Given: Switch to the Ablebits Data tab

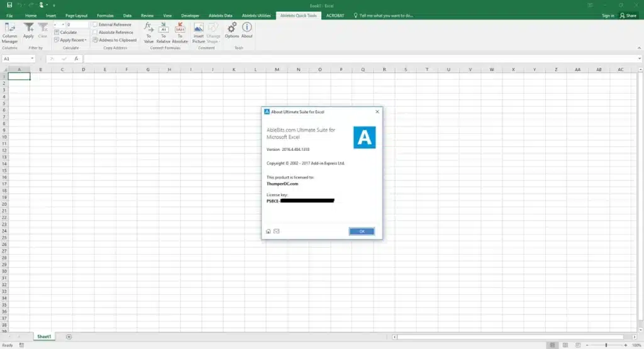Looking at the screenshot, I should tap(220, 16).
